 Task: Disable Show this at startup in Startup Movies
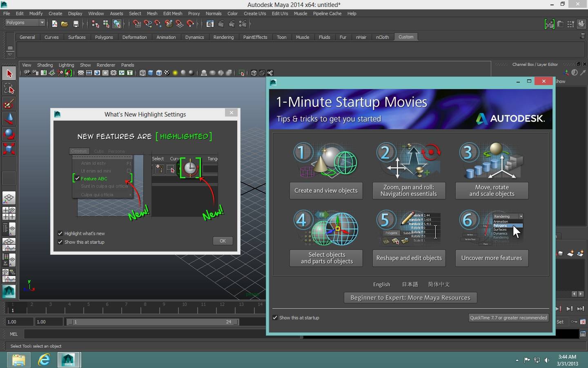(x=275, y=318)
